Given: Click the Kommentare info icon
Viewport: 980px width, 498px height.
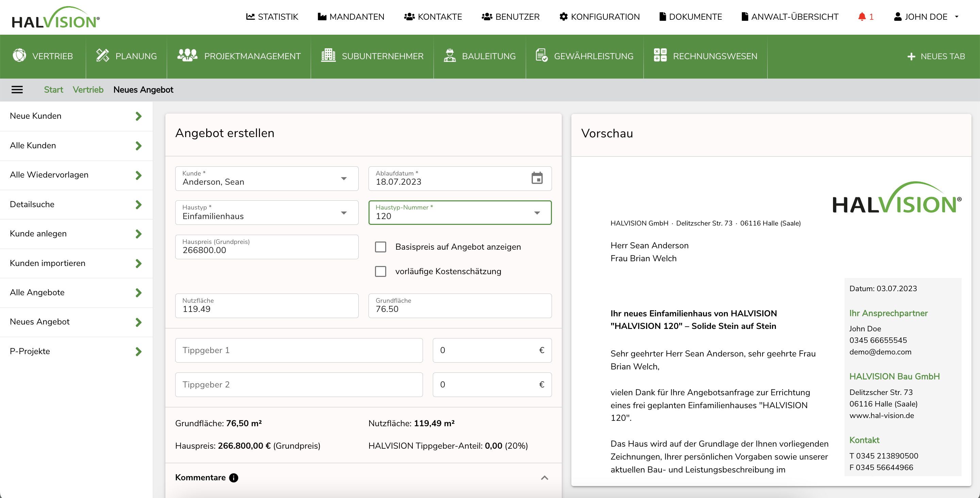Looking at the screenshot, I should (233, 478).
